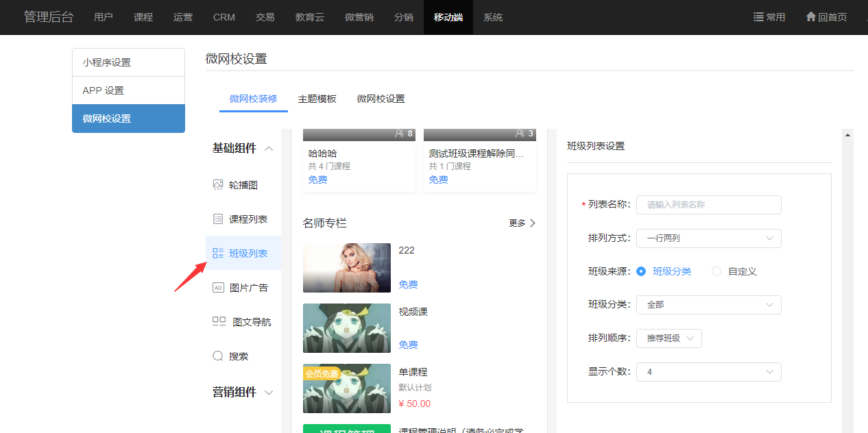The width and height of the screenshot is (868, 433).
Task: Click the 回首页 home icon
Action: 810,17
